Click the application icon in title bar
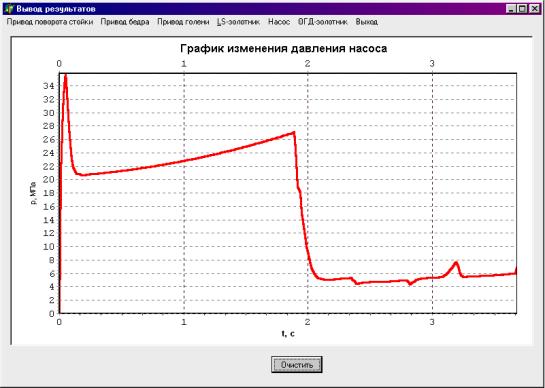 pos(10,8)
